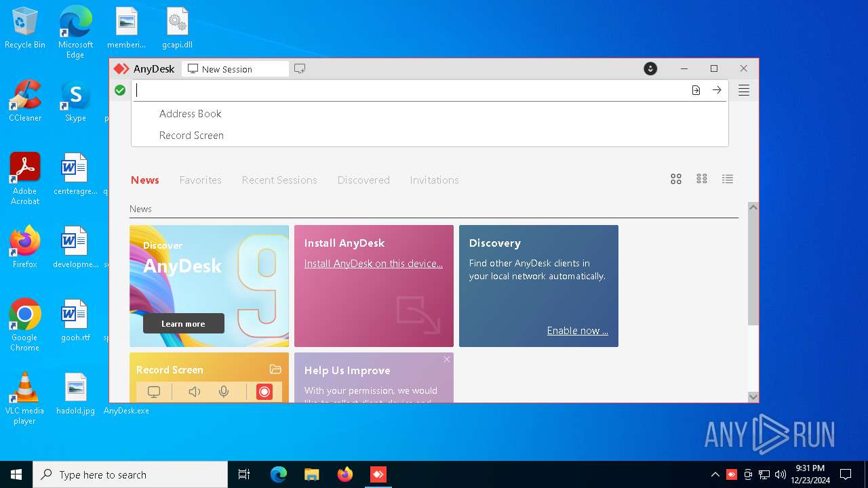The width and height of the screenshot is (868, 488).
Task: Switch to large tiles view
Action: (676, 179)
